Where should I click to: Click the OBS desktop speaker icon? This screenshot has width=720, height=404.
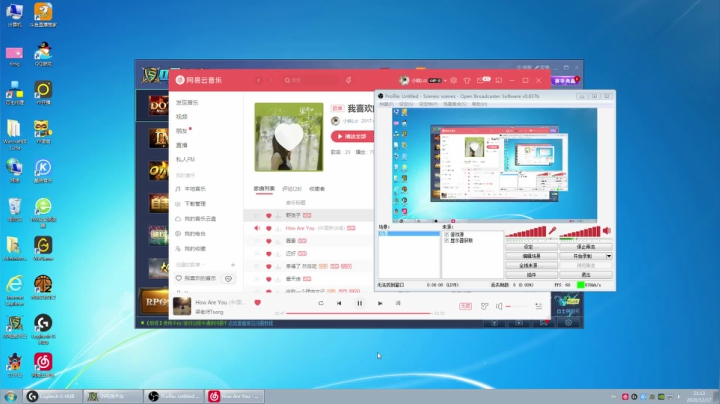point(607,230)
